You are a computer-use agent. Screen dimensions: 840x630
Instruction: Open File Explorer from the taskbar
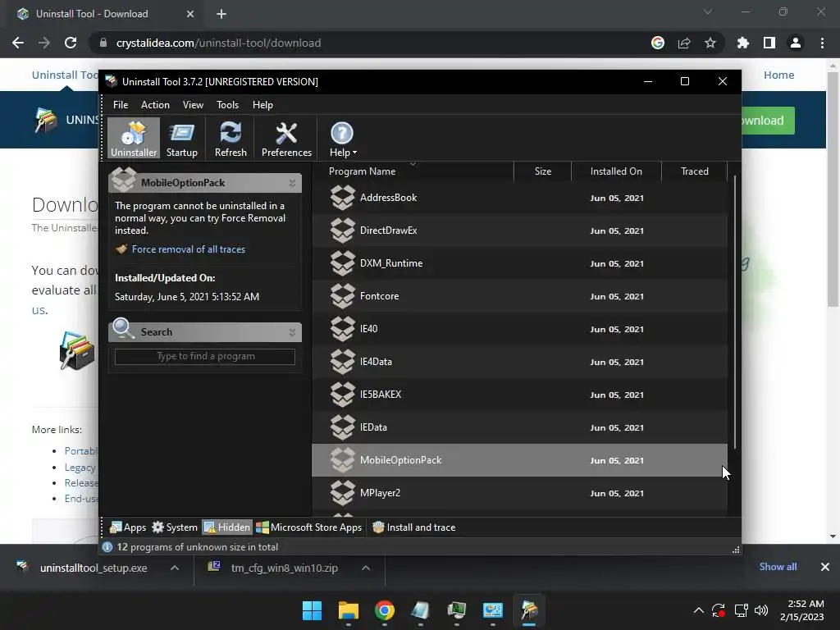pos(348,610)
